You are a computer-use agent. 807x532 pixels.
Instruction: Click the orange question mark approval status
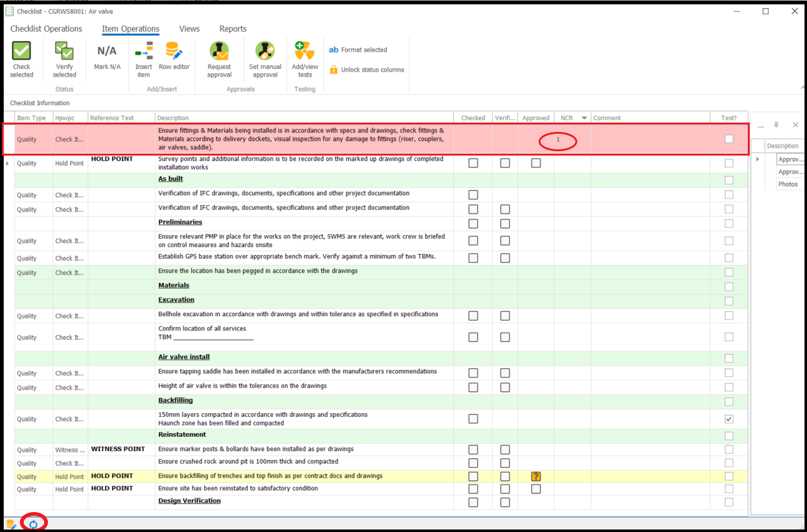[x=536, y=476]
